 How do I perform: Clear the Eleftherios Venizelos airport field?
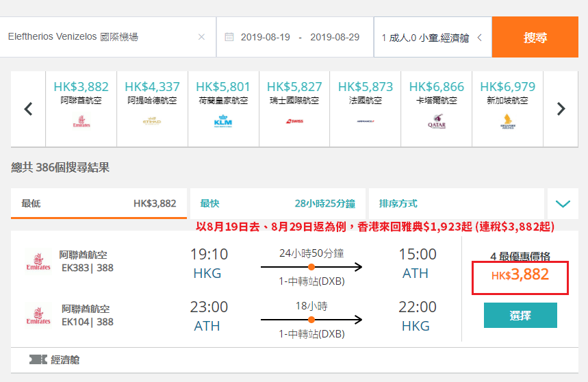tap(201, 37)
